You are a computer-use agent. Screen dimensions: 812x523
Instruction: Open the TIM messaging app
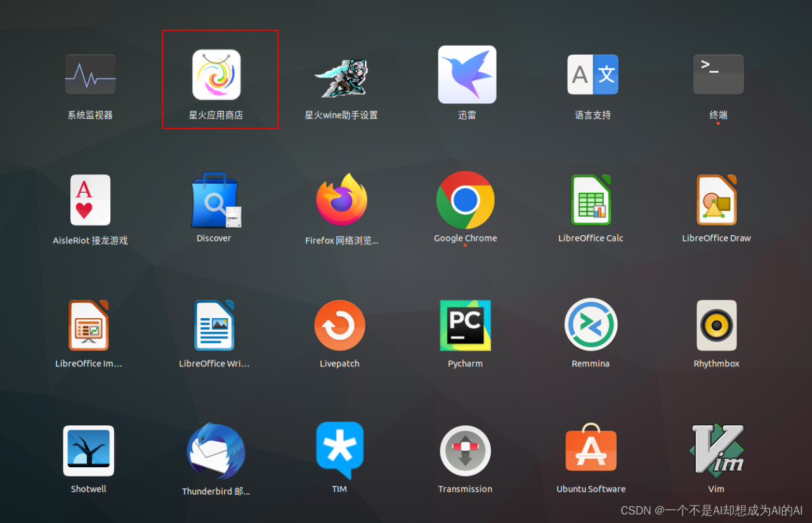tap(340, 451)
